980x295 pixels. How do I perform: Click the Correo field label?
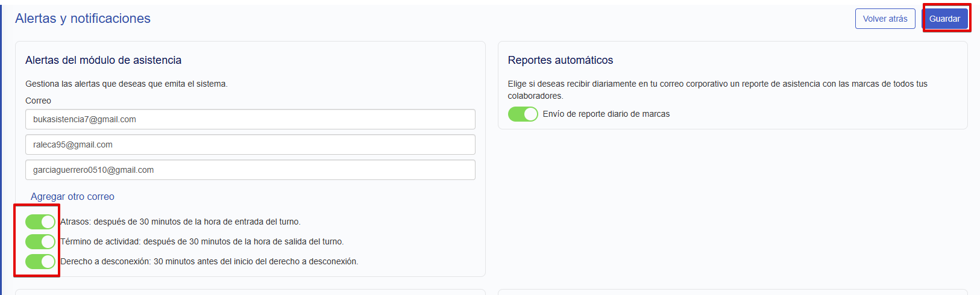point(38,101)
